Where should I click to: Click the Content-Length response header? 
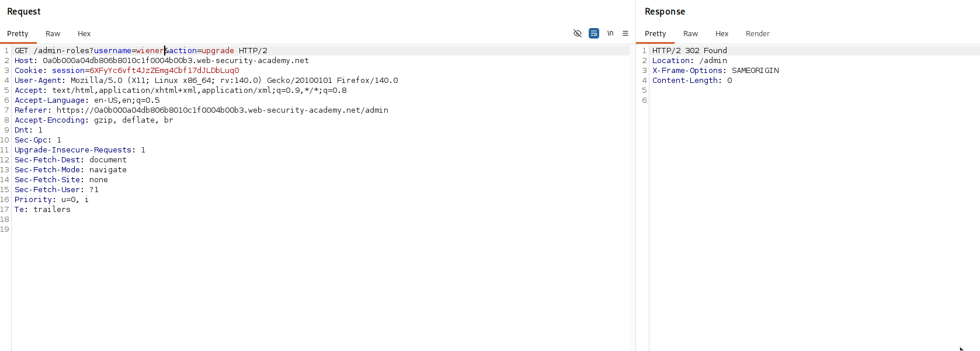point(692,81)
